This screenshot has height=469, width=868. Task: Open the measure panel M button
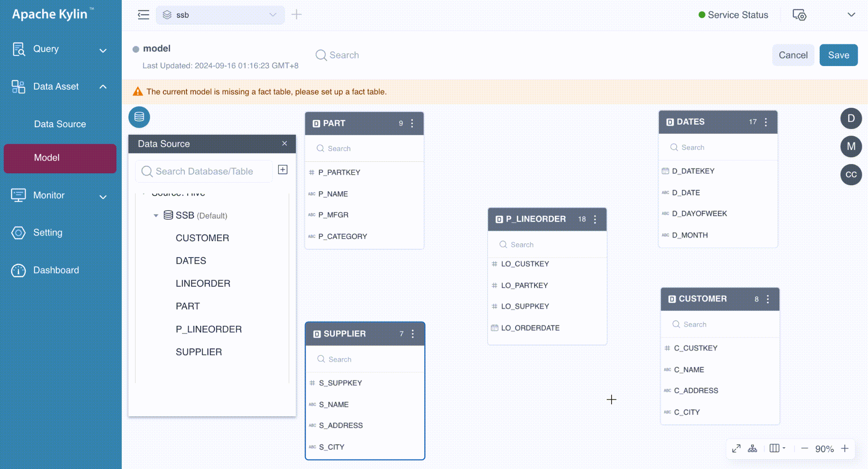pos(851,146)
